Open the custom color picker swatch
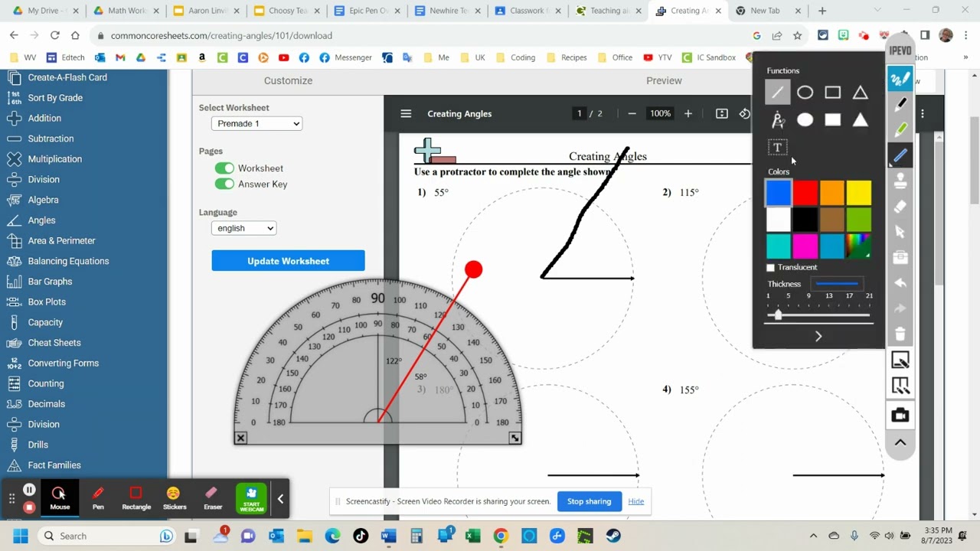The width and height of the screenshot is (980, 551). pyautogui.click(x=859, y=246)
